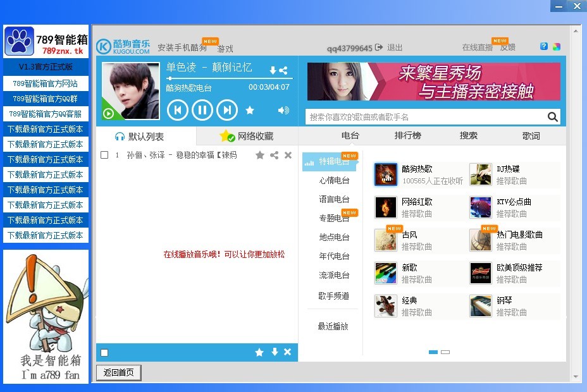Select 专题电台 category
Image resolution: width=587 pixels, height=392 pixels.
334,218
